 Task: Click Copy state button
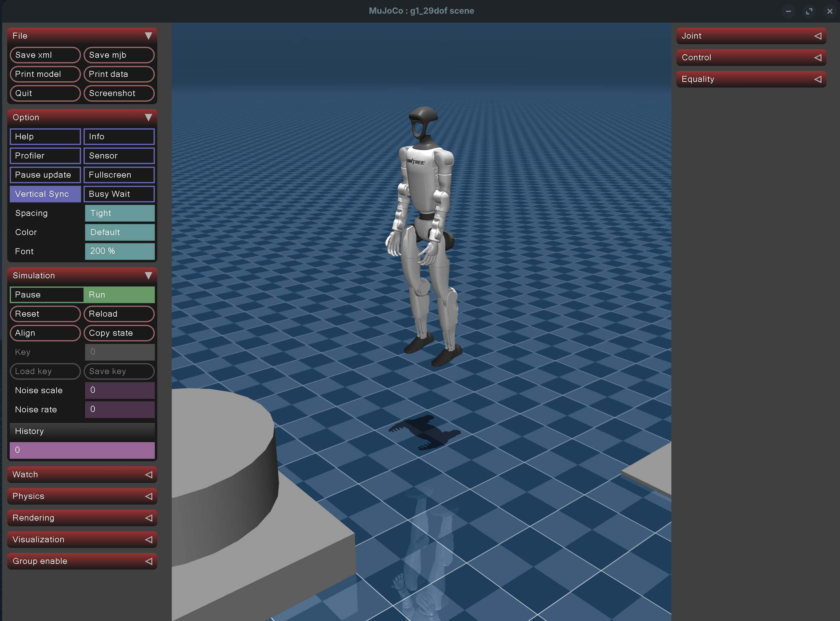[x=119, y=333]
